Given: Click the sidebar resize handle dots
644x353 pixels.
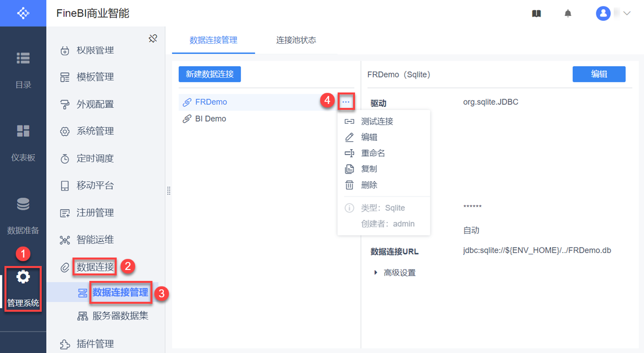Looking at the screenshot, I should click(x=169, y=191).
